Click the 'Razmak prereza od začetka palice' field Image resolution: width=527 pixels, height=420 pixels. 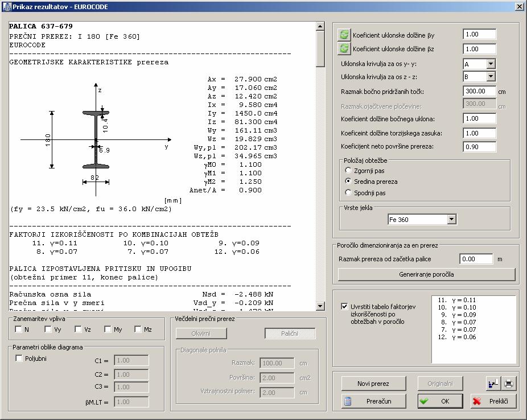(x=476, y=259)
